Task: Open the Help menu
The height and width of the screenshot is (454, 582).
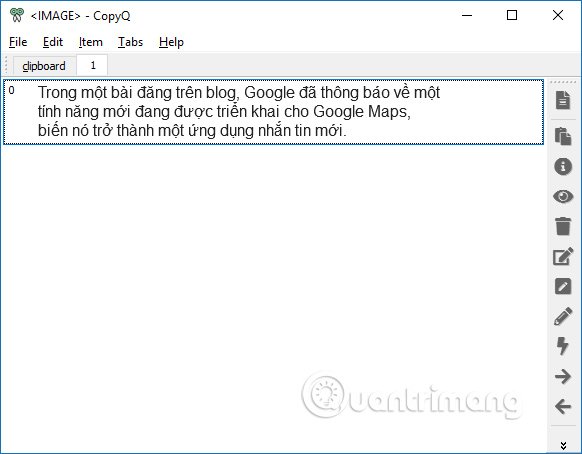Action: click(x=171, y=42)
